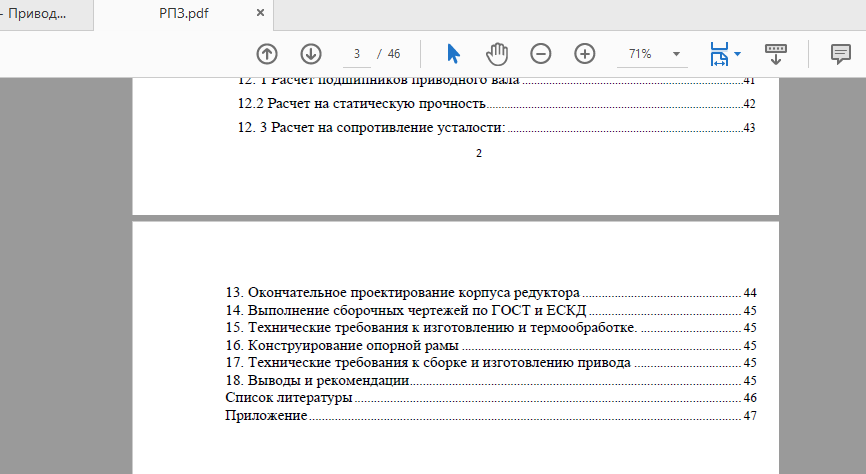866x474 pixels.
Task: Zoom in with the plus button
Action: pos(585,54)
